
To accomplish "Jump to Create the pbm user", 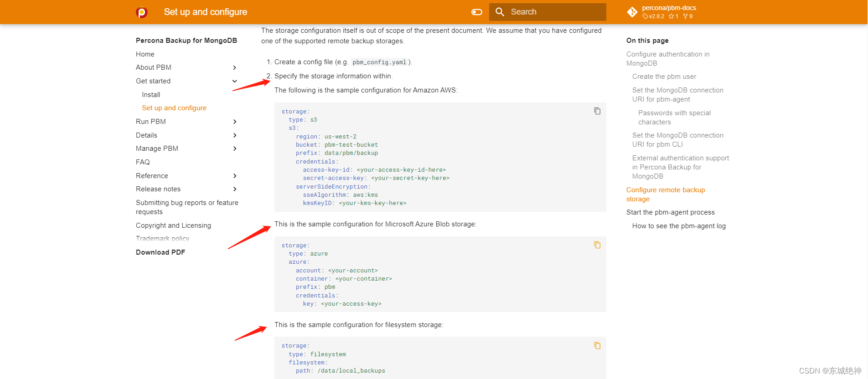I will [664, 77].
